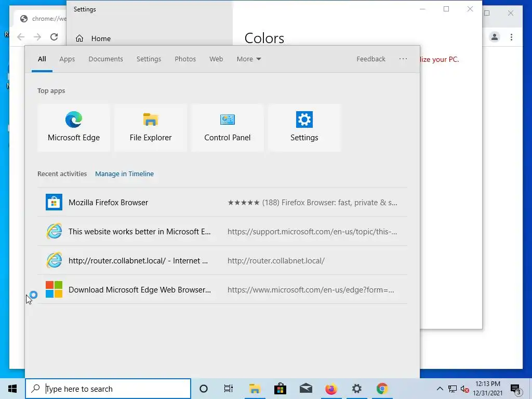Open the Manage in Timeline link

(x=124, y=174)
